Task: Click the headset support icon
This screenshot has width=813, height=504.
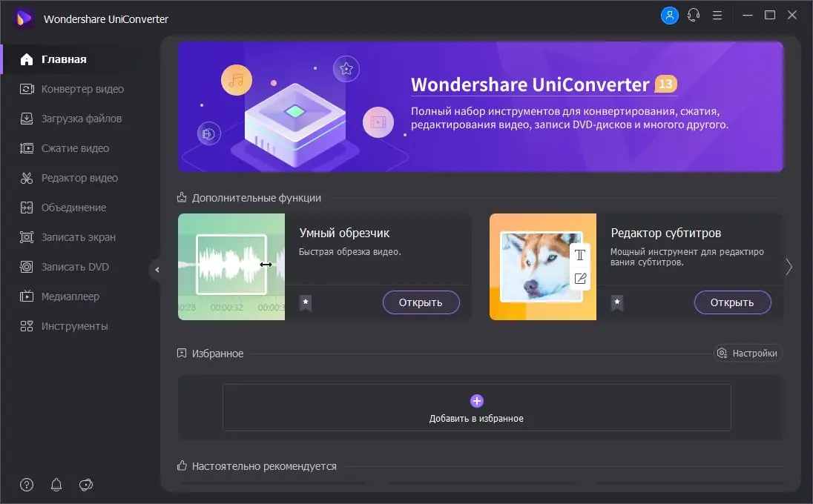Action: tap(693, 15)
